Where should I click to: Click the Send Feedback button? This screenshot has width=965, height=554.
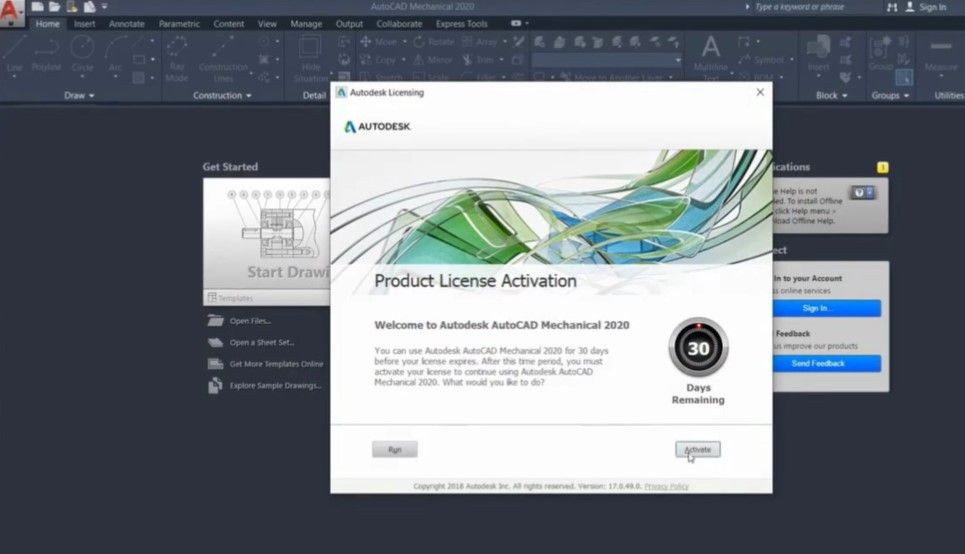coord(826,363)
